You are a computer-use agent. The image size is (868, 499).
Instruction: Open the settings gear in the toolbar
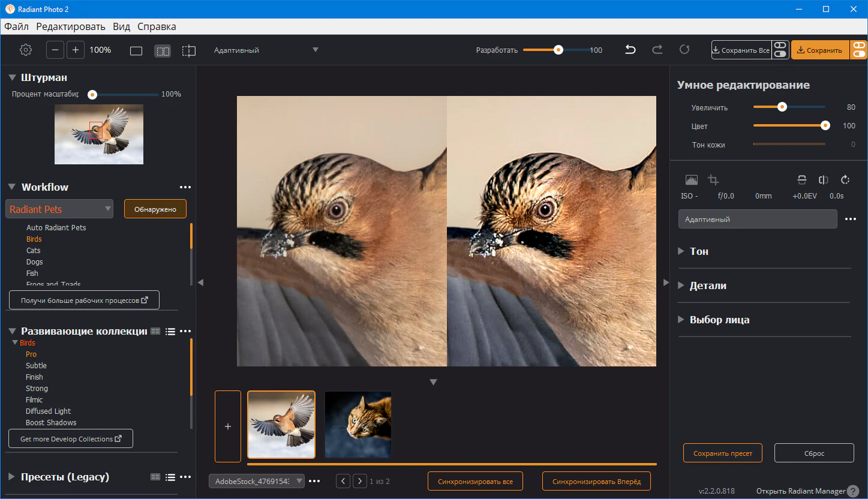point(26,50)
